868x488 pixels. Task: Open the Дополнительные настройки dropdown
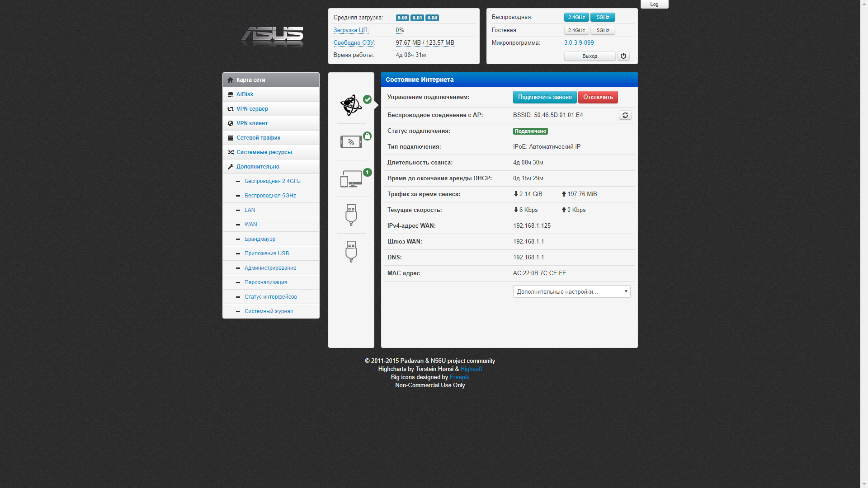pyautogui.click(x=572, y=291)
